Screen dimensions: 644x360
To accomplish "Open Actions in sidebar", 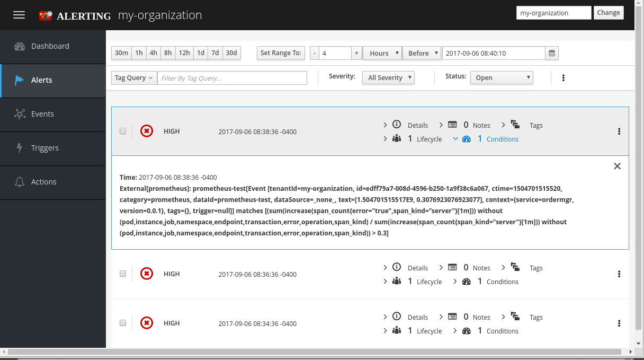I will tap(53, 182).
